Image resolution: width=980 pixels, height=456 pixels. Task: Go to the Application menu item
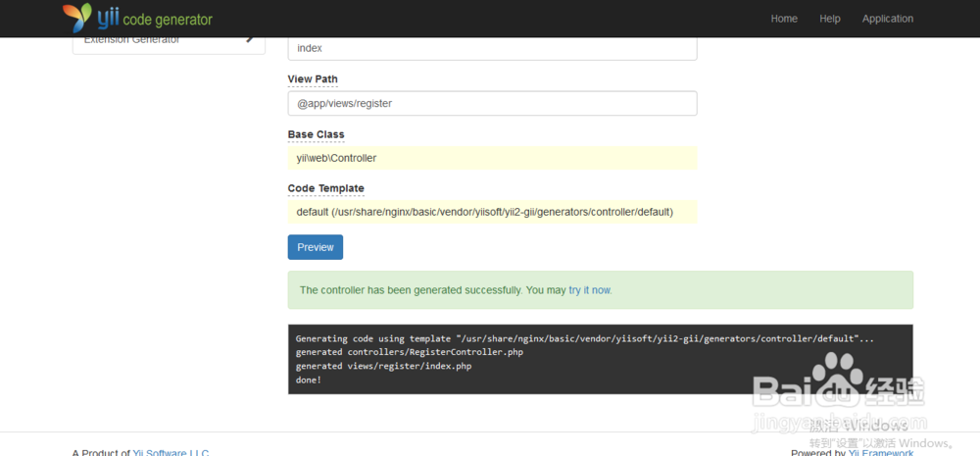tap(887, 19)
